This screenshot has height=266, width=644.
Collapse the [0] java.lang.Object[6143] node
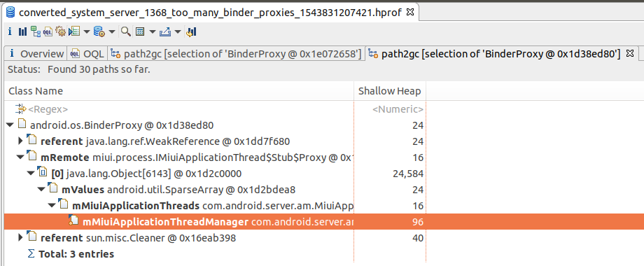(x=31, y=174)
